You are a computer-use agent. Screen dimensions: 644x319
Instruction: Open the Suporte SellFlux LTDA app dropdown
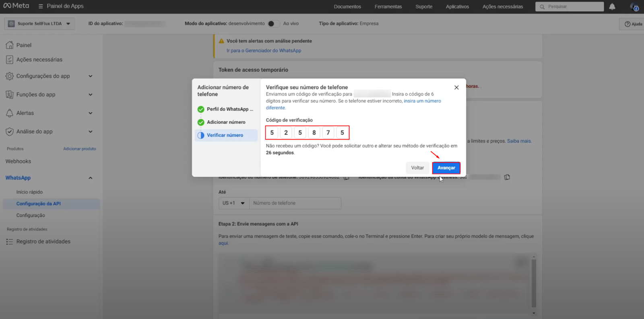coord(39,24)
